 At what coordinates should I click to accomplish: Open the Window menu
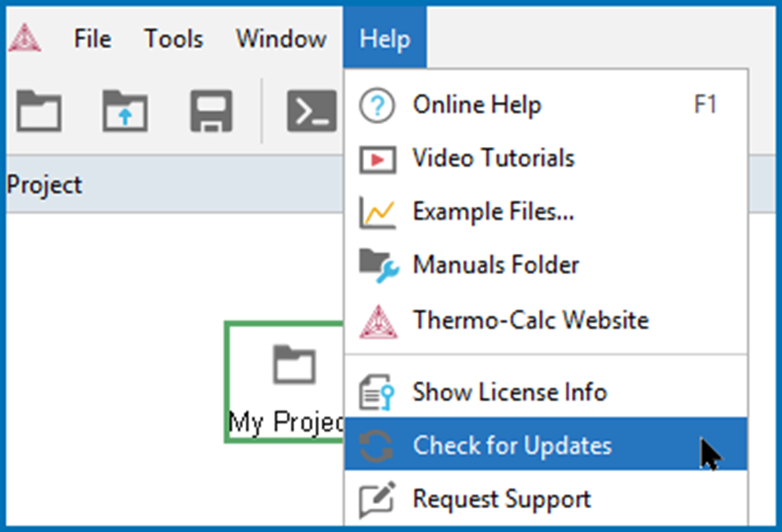(x=281, y=39)
